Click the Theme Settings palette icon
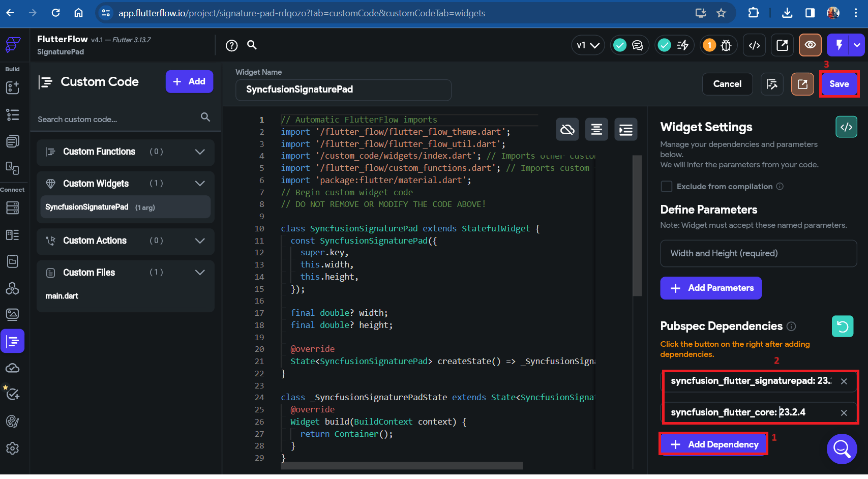The width and height of the screenshot is (868, 479). tap(13, 422)
